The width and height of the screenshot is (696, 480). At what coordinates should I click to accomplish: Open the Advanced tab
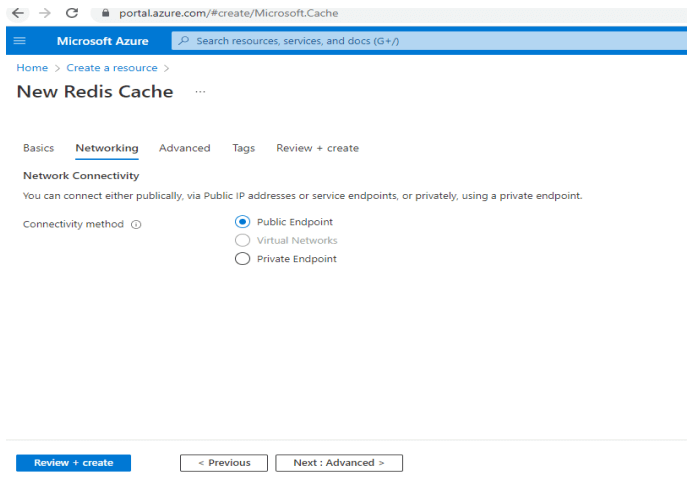[185, 148]
